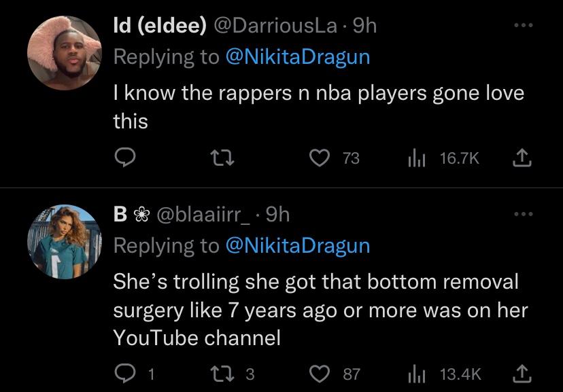Open Id (eldee) profile picture

coord(63,53)
